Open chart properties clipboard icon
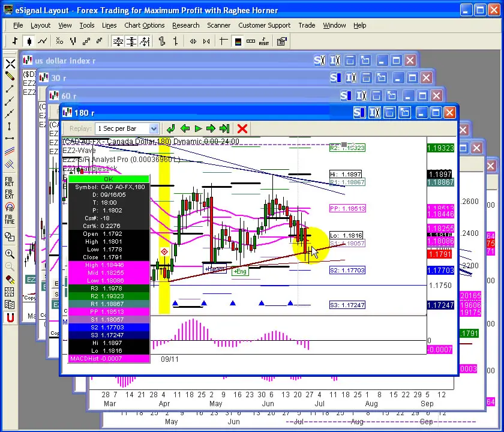This screenshot has height=432, width=504. pos(281,41)
